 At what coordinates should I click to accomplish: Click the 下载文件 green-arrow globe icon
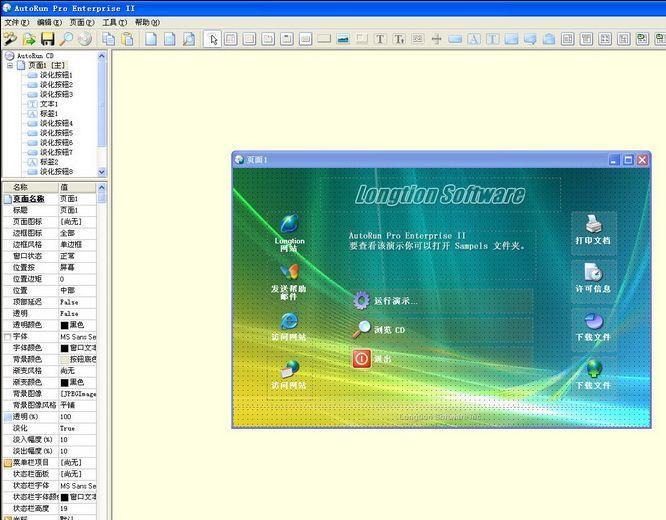[594, 369]
